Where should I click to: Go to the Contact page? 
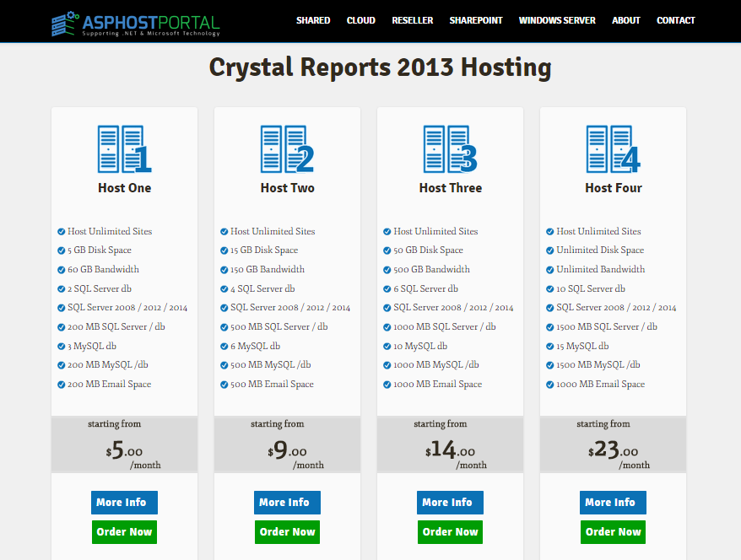[x=676, y=20]
